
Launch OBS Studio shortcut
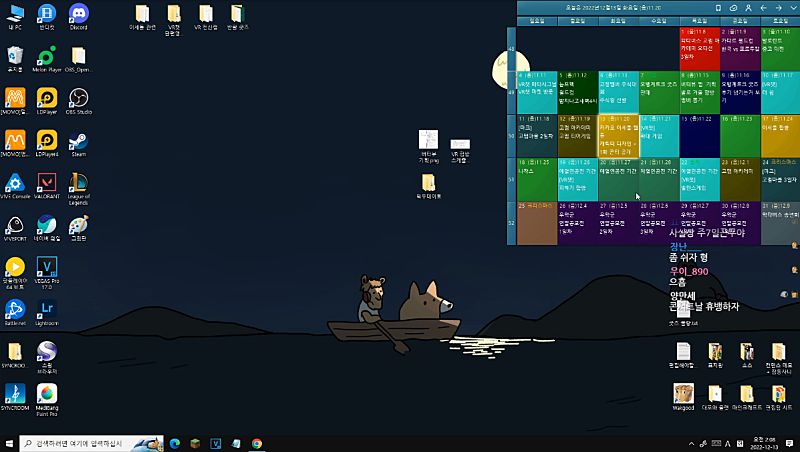(78, 98)
